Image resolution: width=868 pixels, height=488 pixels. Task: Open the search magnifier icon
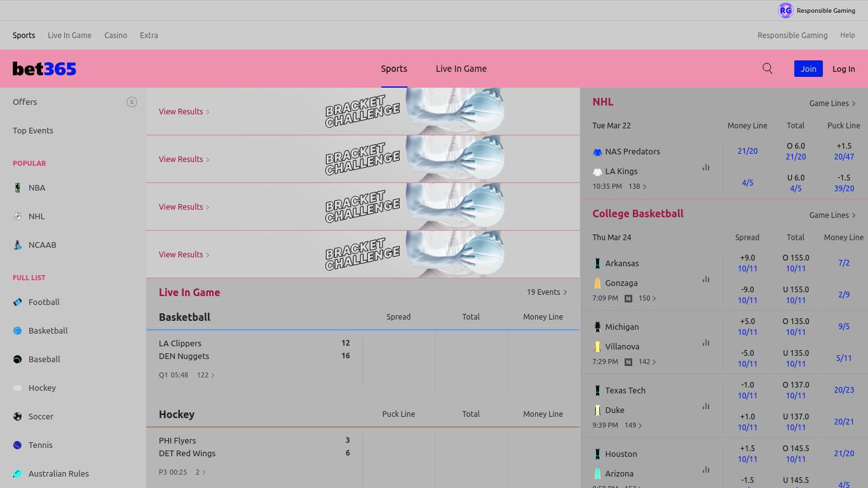point(768,69)
